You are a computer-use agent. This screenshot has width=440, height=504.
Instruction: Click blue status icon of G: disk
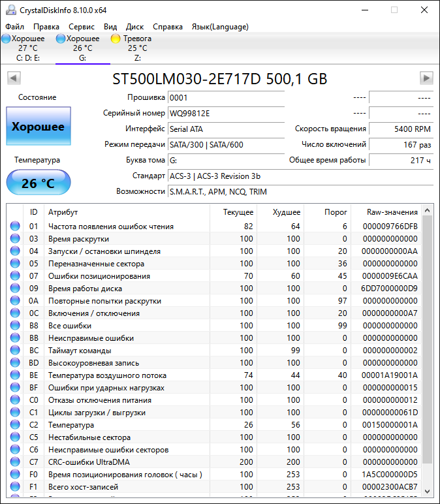pyautogui.click(x=61, y=39)
